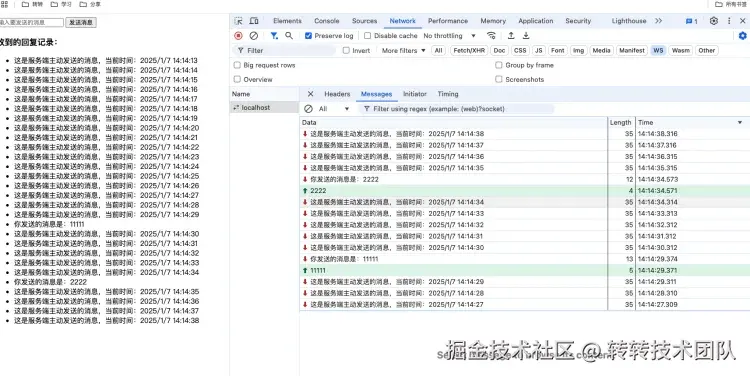Viewport: 750px width, 376px height.
Task: Open the Headers sub-tab
Action: point(337,94)
